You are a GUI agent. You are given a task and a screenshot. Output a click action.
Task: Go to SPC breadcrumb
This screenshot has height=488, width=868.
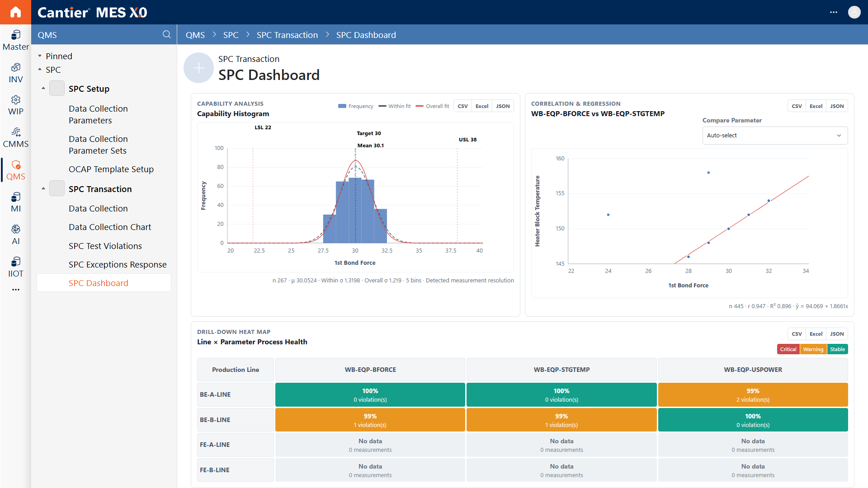[231, 35]
